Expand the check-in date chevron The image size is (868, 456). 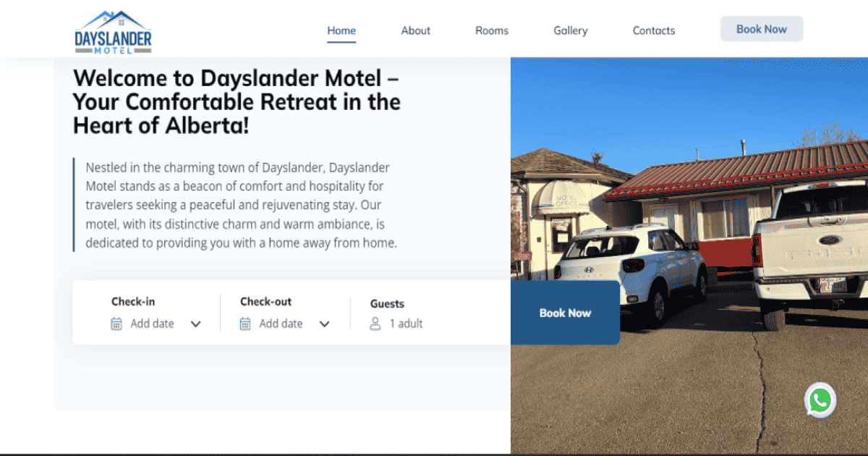[195, 324]
